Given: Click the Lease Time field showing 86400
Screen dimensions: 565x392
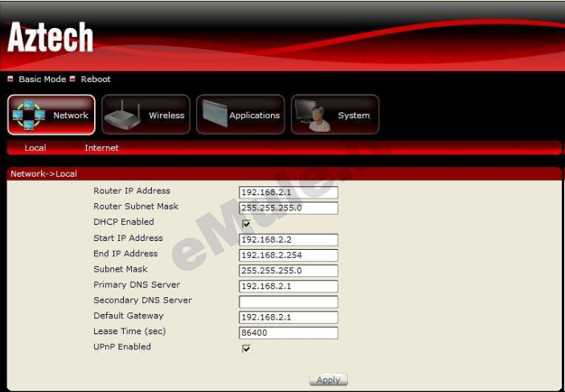Looking at the screenshot, I should [289, 333].
